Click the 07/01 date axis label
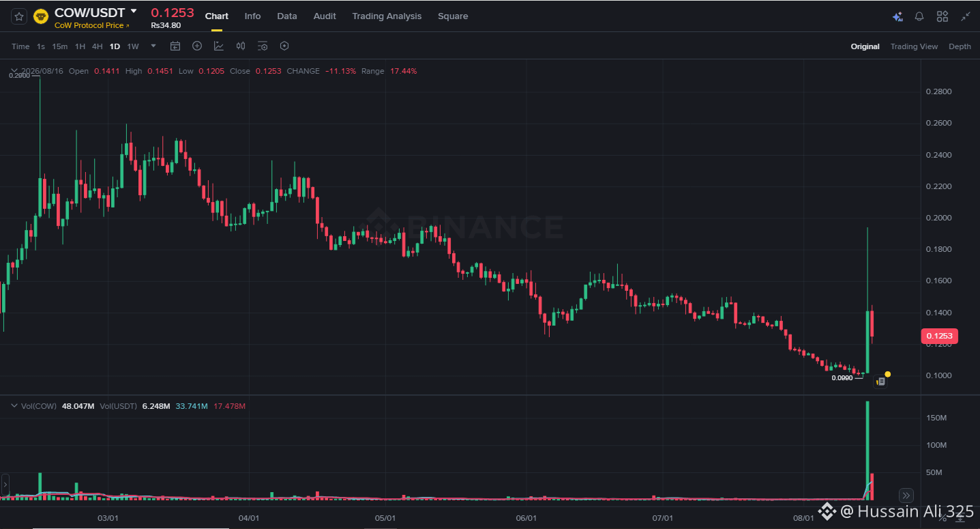This screenshot has width=980, height=529. coord(663,518)
